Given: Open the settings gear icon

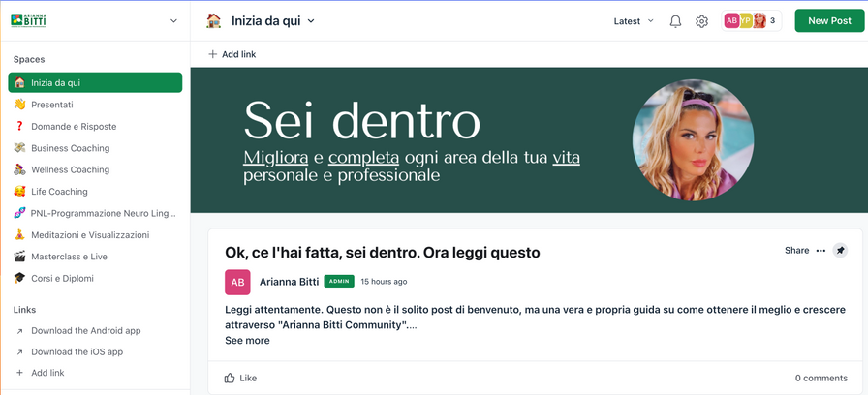Looking at the screenshot, I should [701, 21].
